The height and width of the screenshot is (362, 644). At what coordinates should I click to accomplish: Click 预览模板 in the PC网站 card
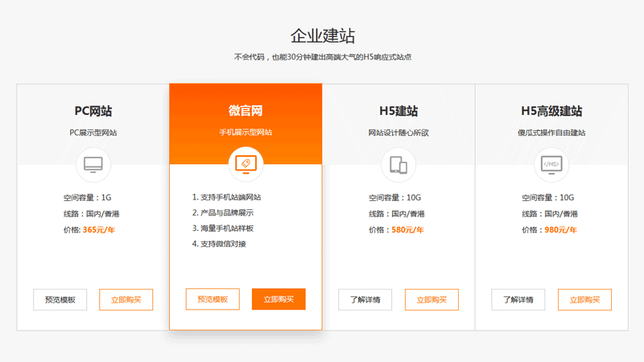(60, 299)
